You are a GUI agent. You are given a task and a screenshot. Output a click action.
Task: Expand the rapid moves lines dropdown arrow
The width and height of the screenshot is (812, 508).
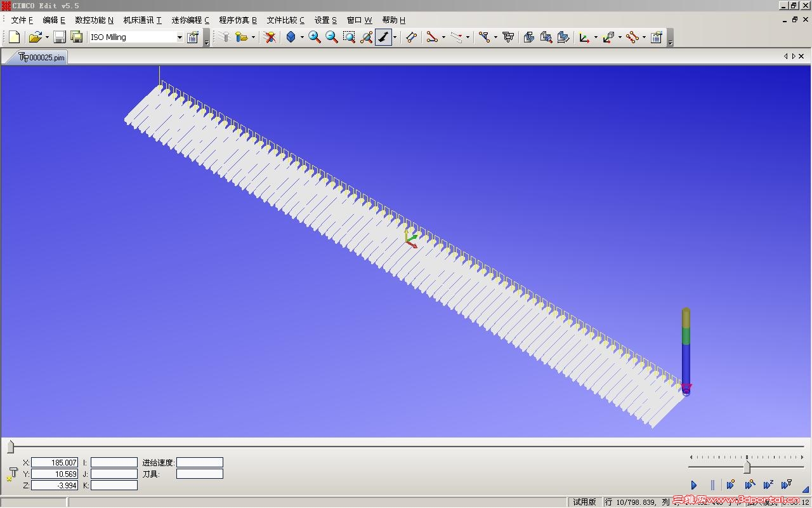[468, 37]
